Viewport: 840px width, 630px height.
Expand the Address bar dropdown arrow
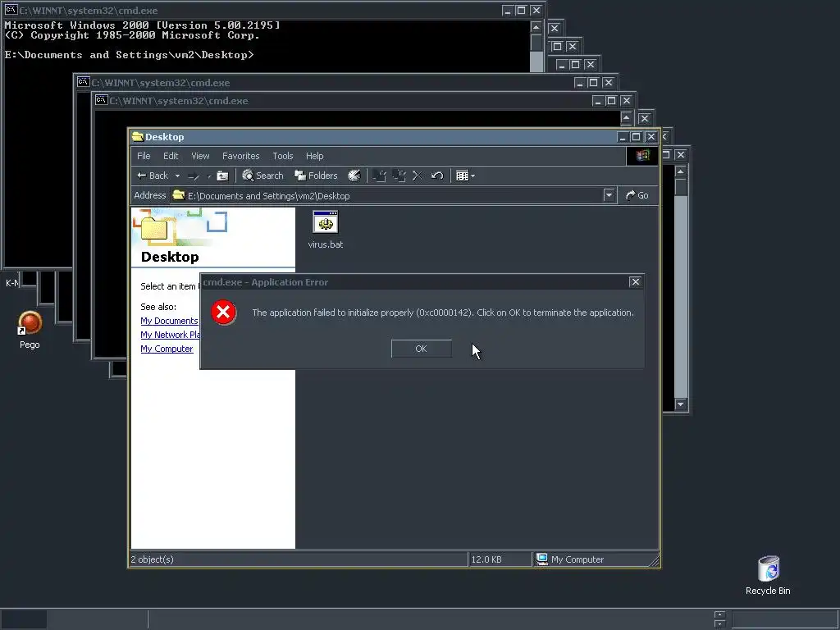coord(609,195)
